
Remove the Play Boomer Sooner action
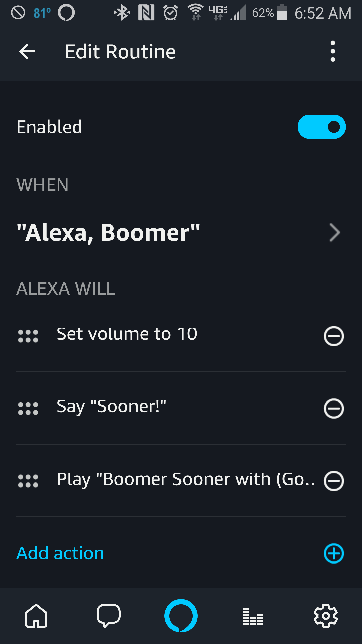click(334, 481)
